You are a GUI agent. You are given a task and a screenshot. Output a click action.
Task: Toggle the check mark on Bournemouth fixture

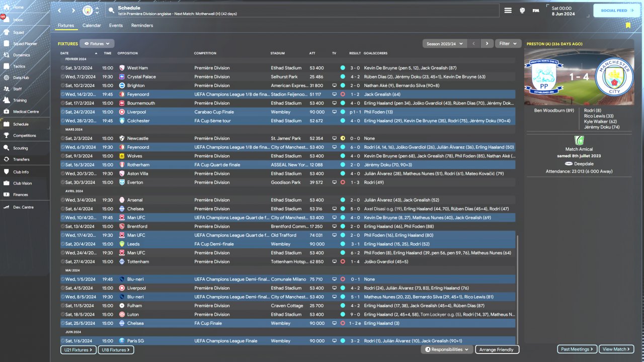coord(62,103)
